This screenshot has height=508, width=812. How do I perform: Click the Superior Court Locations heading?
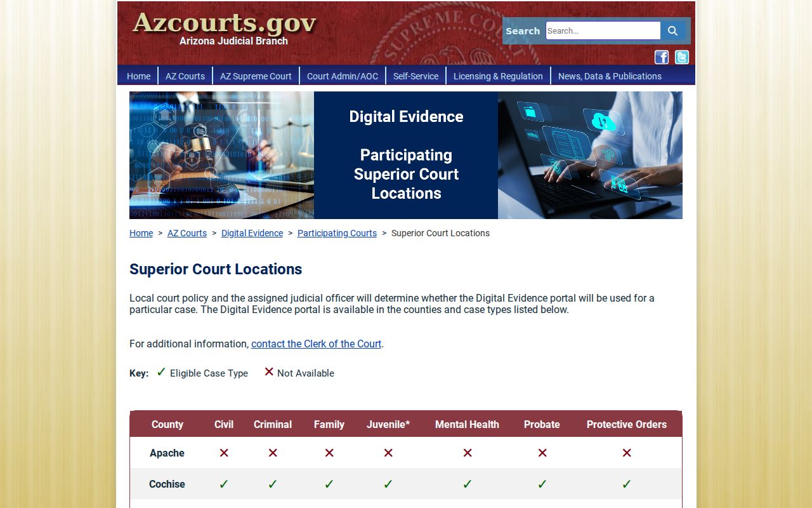tap(216, 269)
